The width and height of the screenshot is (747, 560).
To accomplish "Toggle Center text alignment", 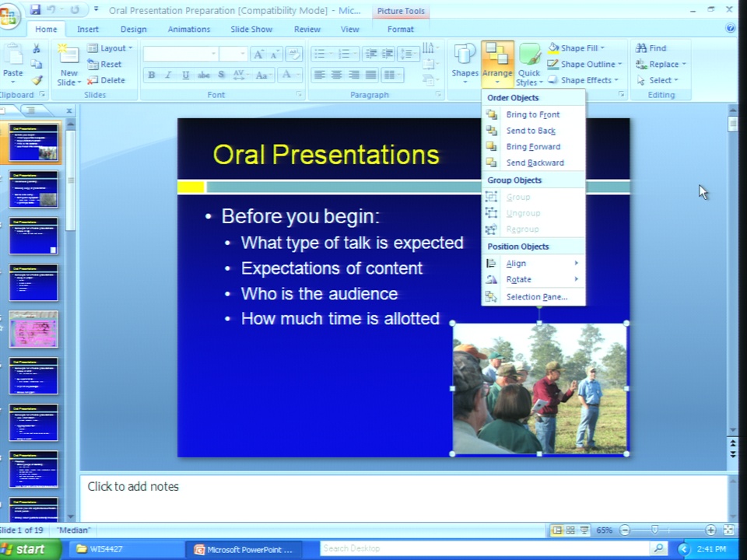I will pos(336,75).
